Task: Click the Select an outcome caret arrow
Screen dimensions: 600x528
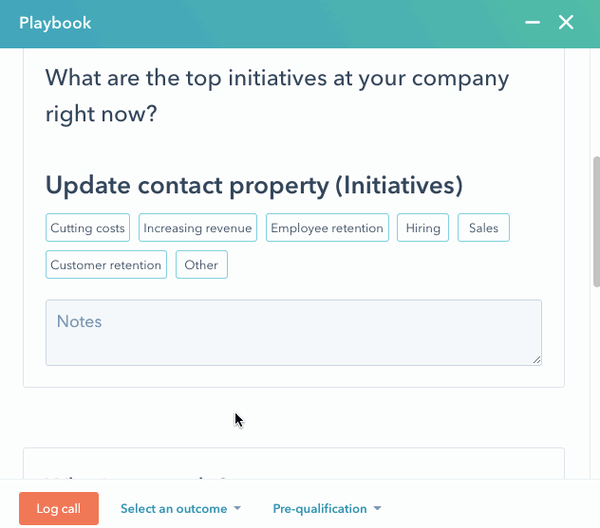Action: [x=237, y=509]
